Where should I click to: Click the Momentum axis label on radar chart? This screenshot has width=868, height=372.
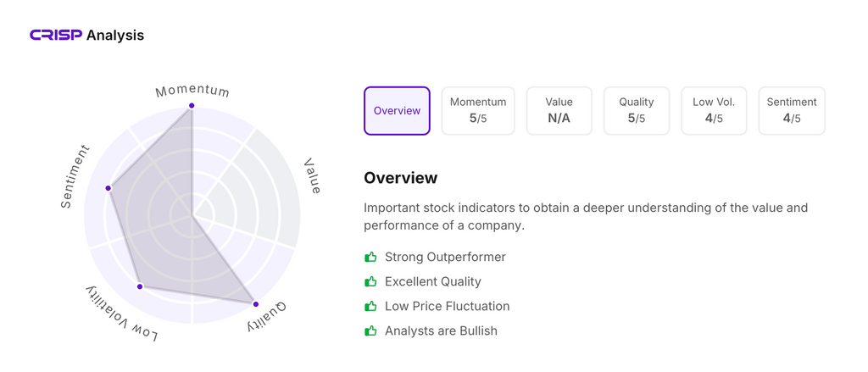[x=192, y=91]
